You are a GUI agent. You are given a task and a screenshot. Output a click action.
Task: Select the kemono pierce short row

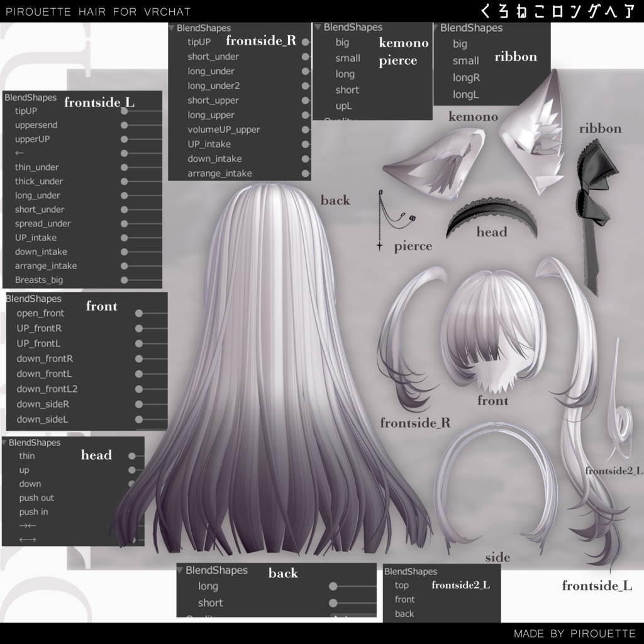[347, 90]
